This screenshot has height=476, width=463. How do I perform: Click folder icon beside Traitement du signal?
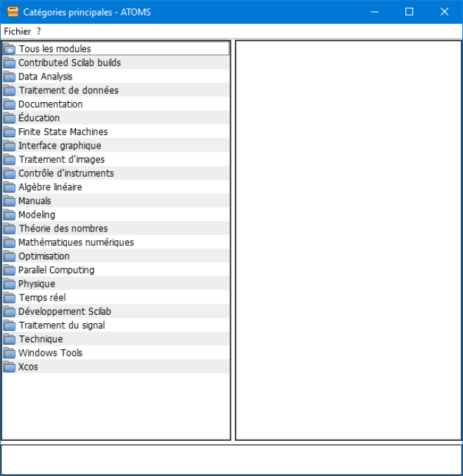(x=10, y=325)
